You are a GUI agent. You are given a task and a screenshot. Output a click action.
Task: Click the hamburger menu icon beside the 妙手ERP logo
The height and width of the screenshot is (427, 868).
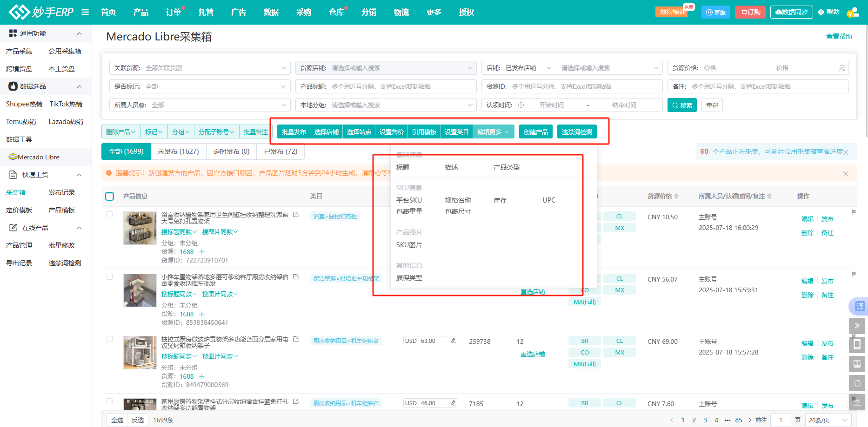[x=85, y=12]
